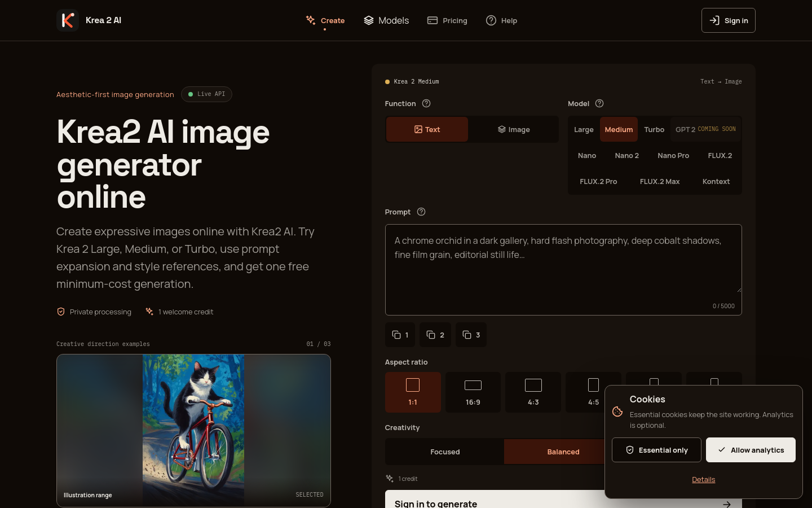812x508 pixels.
Task: Click Sign in to generate button
Action: (x=563, y=500)
